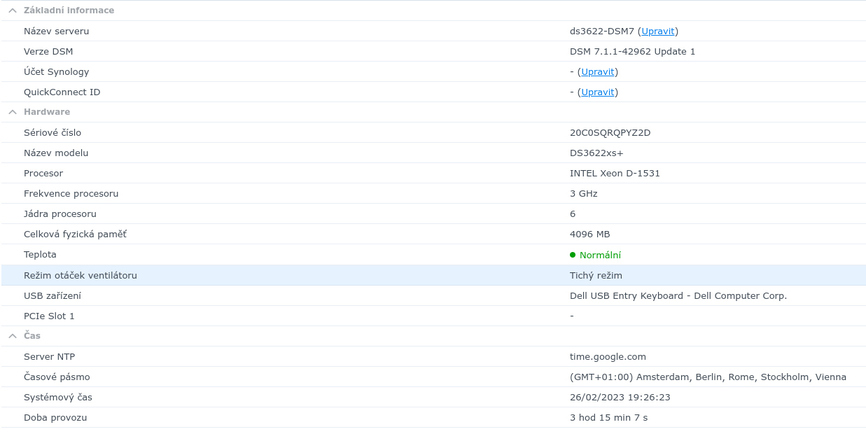The height and width of the screenshot is (434, 866).
Task: Select the Název serveru label
Action: coord(56,31)
